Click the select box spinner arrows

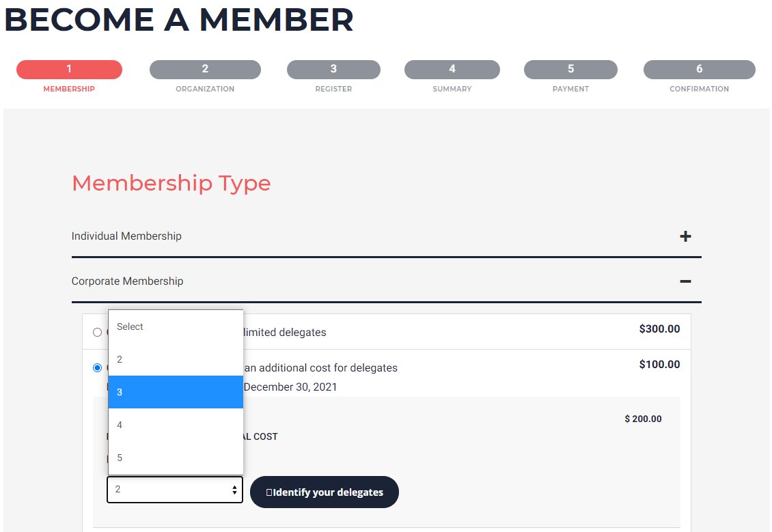[234, 490]
